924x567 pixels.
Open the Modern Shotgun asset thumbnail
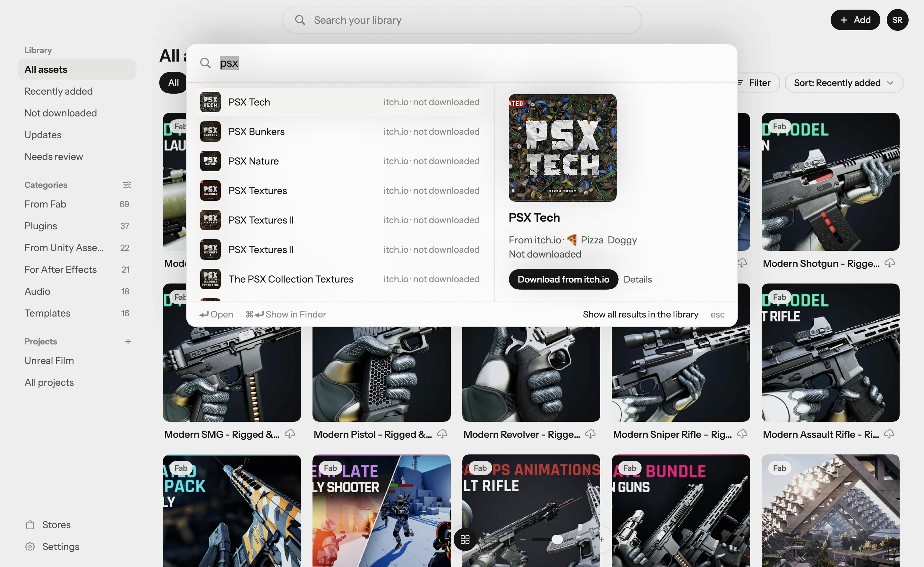pos(830,182)
